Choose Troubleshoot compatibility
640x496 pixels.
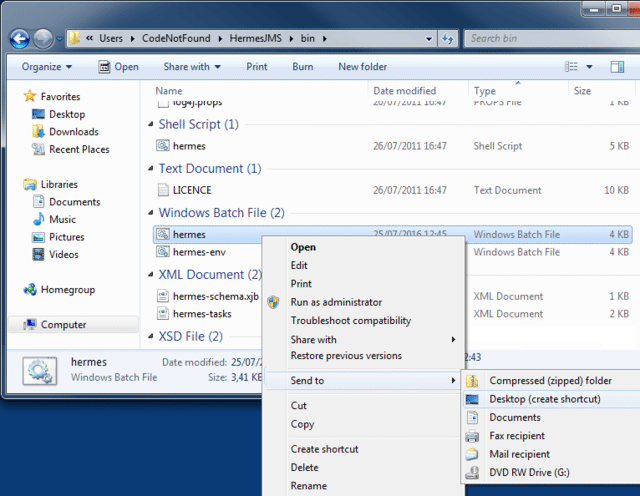click(351, 320)
